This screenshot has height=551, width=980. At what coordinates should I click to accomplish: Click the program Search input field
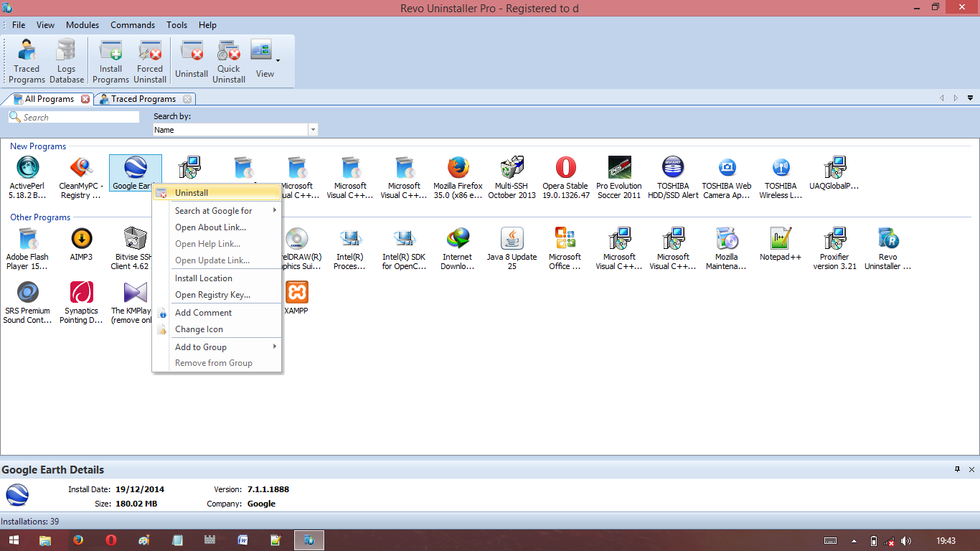[x=74, y=117]
